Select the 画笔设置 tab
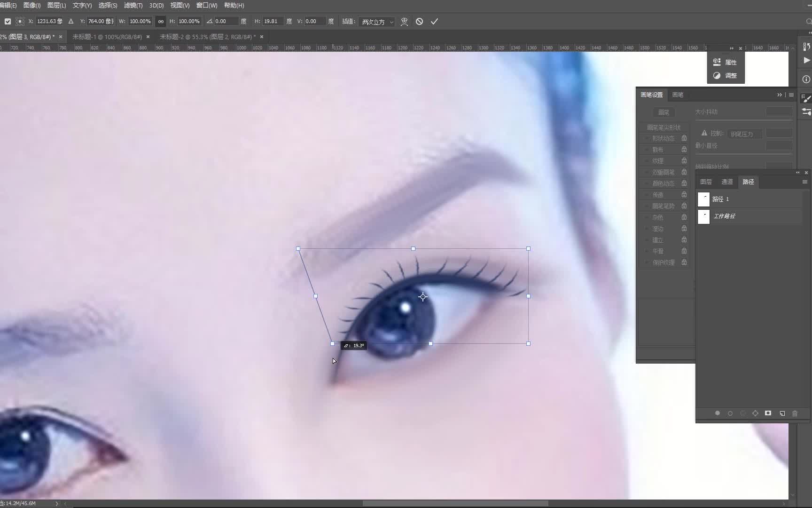The height and width of the screenshot is (508, 812). [652, 95]
